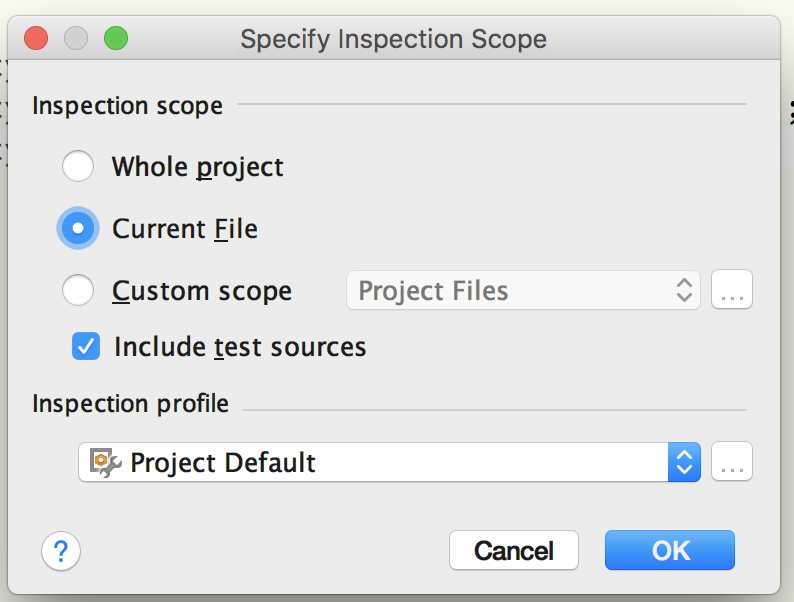This screenshot has height=602, width=794.
Task: Click the green zoom window button
Action: click(116, 38)
